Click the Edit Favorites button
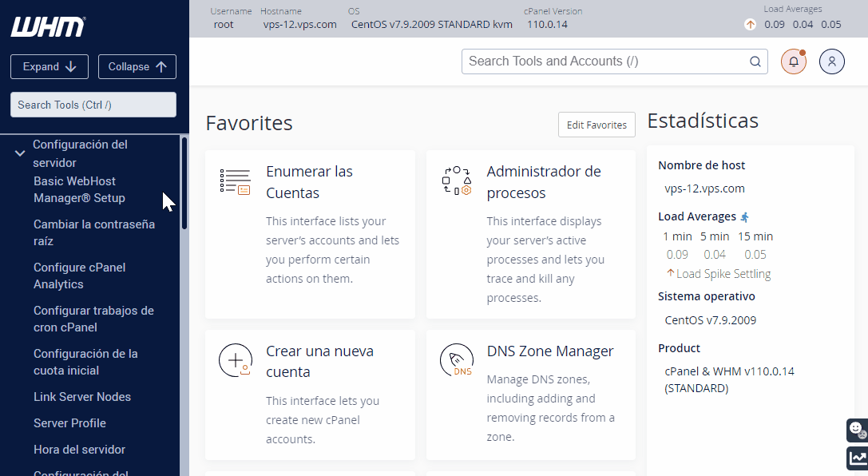The width and height of the screenshot is (868, 476). point(597,125)
